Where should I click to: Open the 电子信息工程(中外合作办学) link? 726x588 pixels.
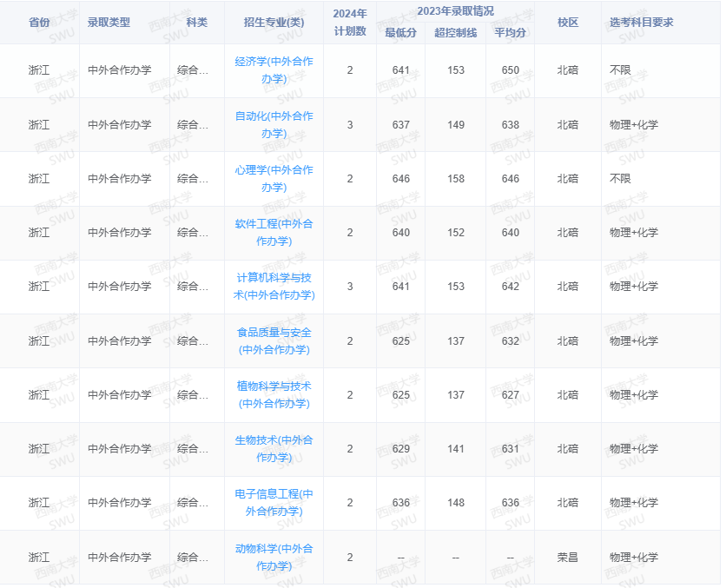(274, 503)
